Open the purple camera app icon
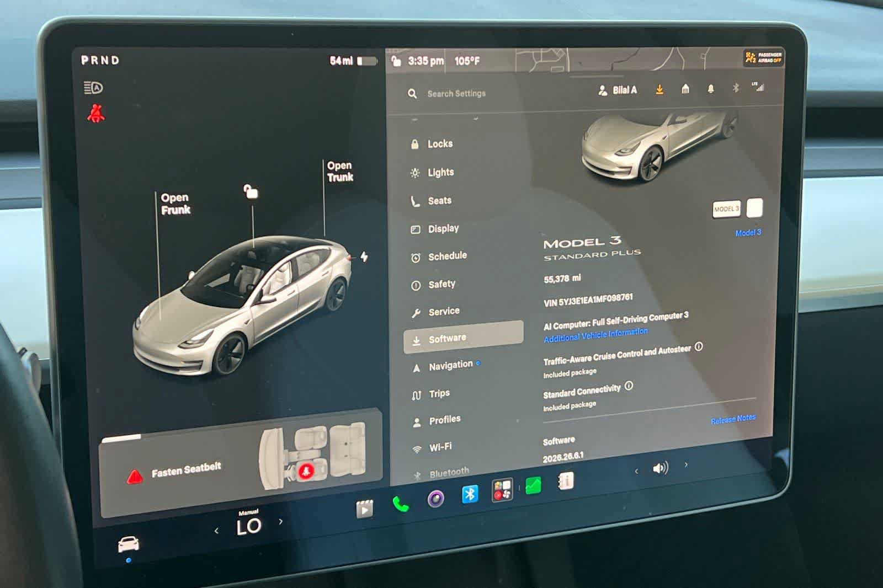This screenshot has width=883, height=588. click(435, 499)
